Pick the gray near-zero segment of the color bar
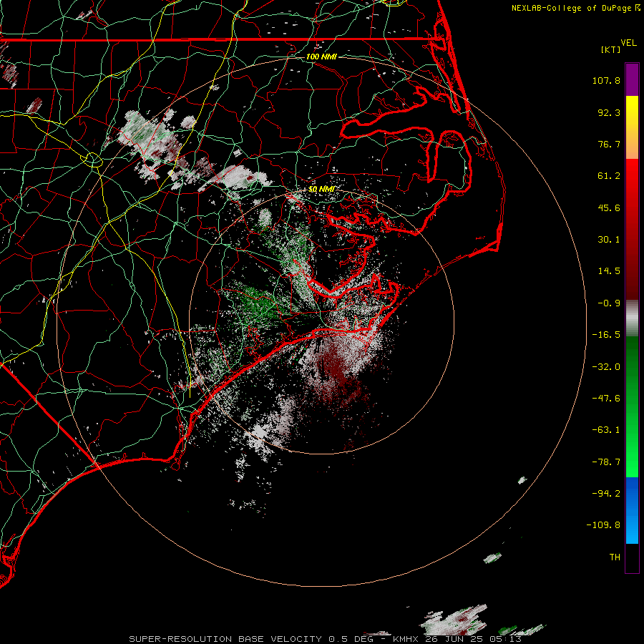 pyautogui.click(x=632, y=317)
